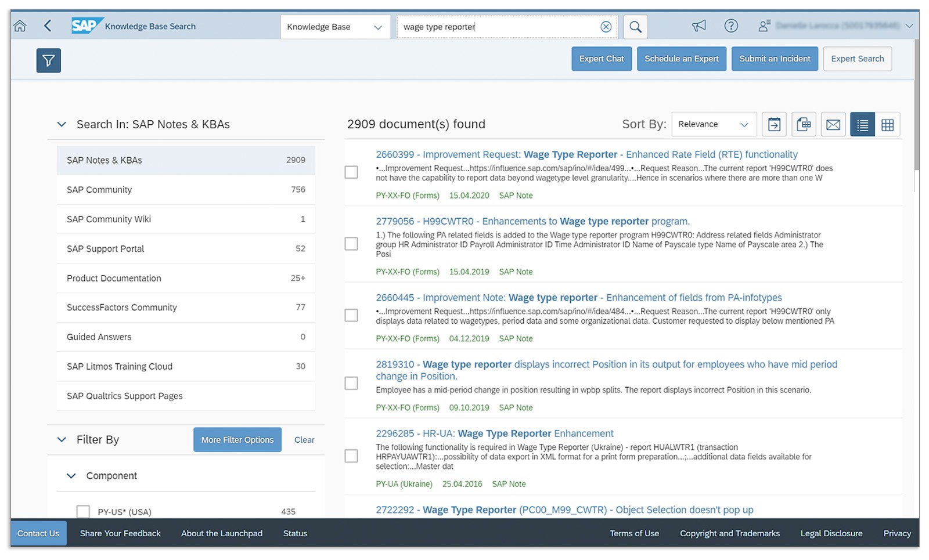Screen dimensions: 929x560
Task: Open About the Launchpad in the footer
Action: pos(222,533)
